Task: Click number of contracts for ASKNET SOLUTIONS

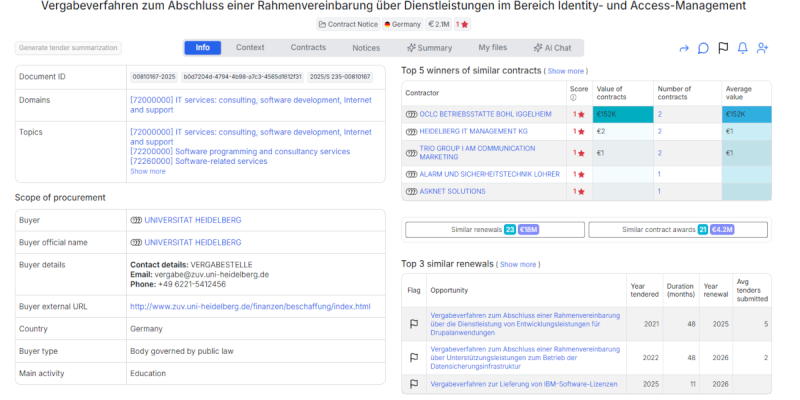Action: (x=659, y=192)
